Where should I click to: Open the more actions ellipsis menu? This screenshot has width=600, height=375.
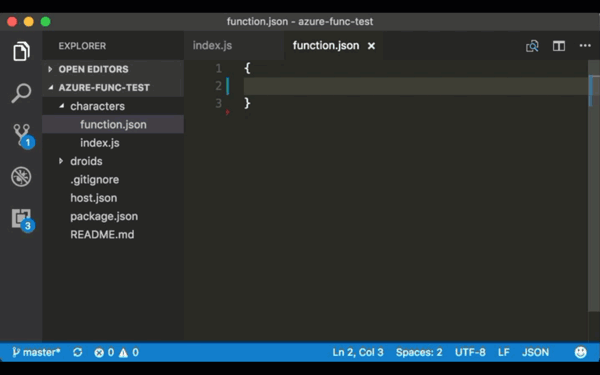[585, 46]
